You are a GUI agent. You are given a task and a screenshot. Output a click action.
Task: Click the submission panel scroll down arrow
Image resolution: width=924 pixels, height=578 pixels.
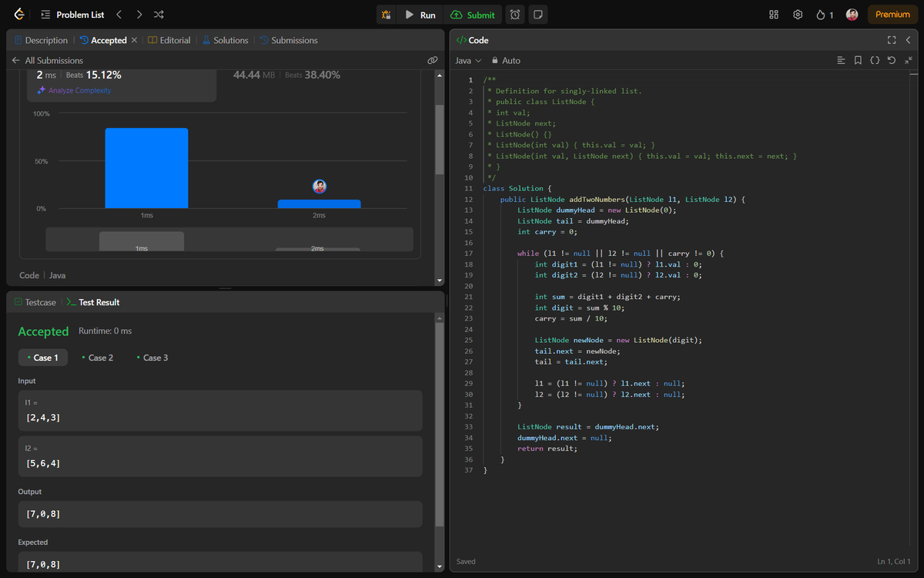pos(440,281)
